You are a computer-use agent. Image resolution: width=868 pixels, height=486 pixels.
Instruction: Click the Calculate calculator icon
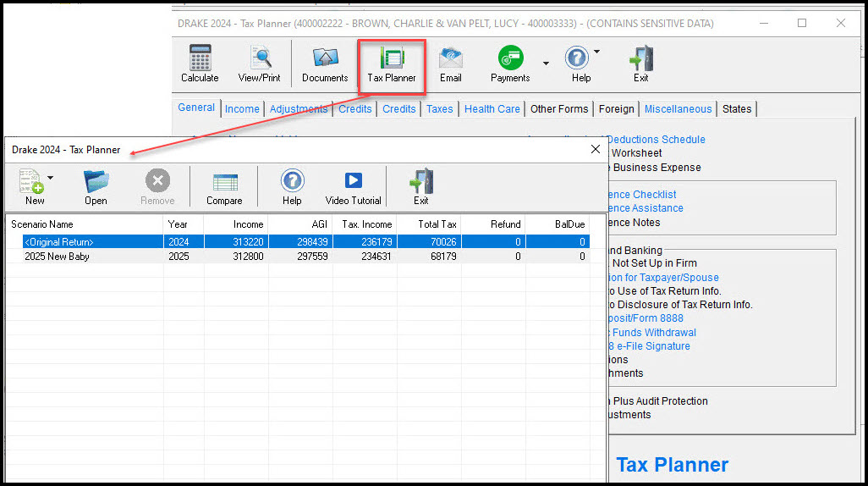(x=200, y=57)
